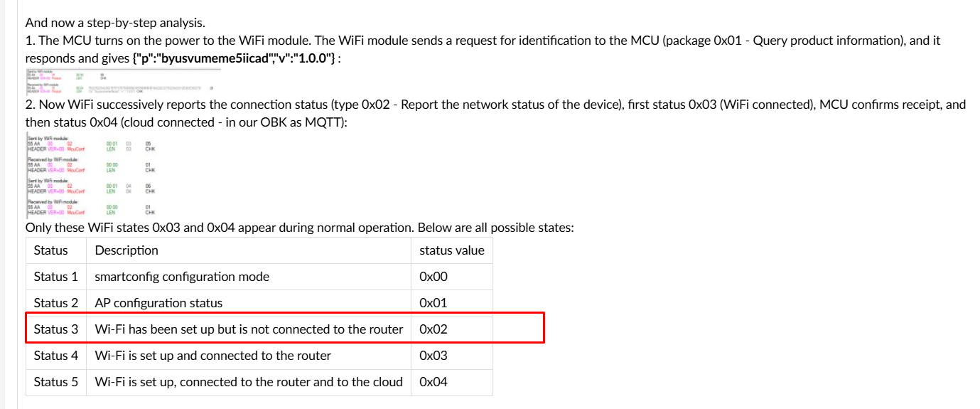Click the 0x00 status value cell
This screenshot has width=980, height=409.
(x=452, y=277)
